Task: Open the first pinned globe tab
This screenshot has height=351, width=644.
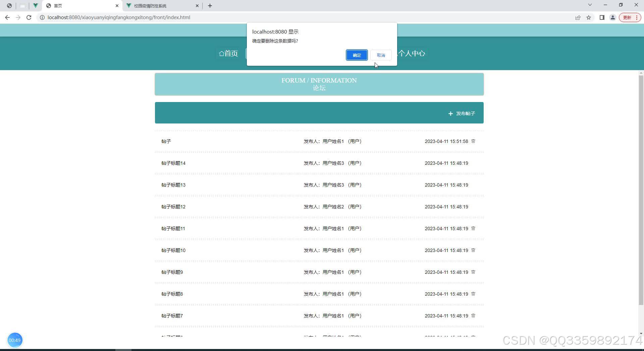Action: click(9, 6)
